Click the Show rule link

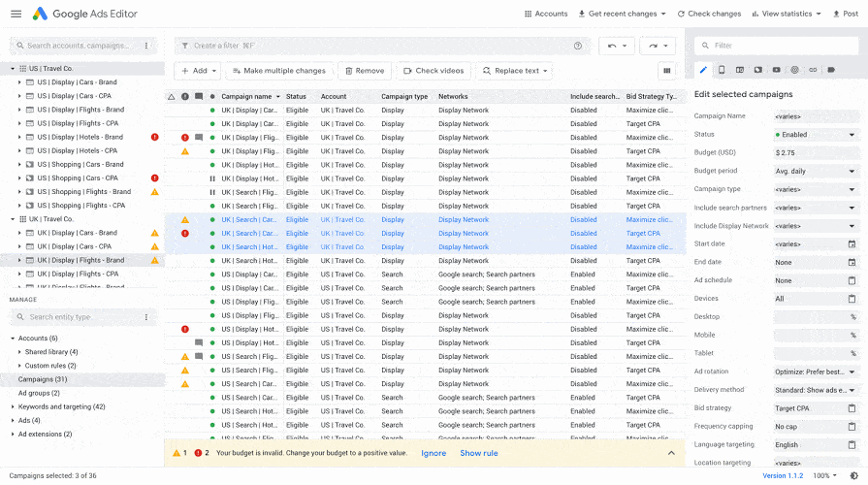(478, 453)
